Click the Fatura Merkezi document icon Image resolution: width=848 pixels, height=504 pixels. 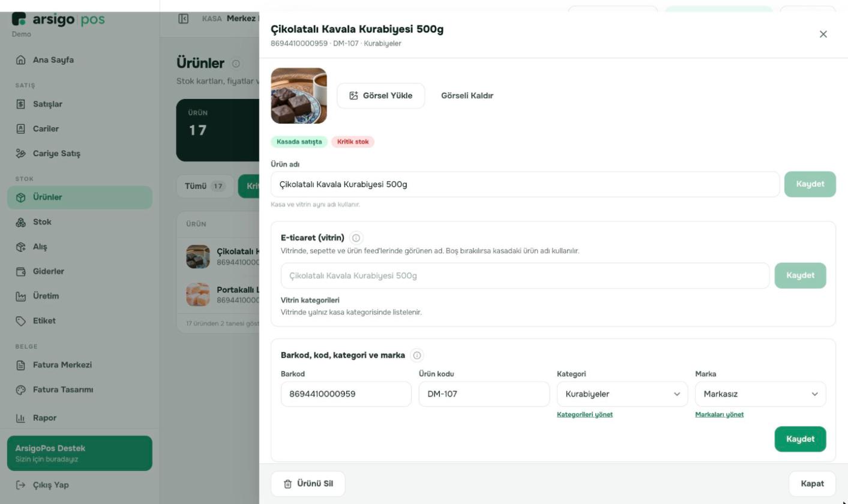coord(21,365)
